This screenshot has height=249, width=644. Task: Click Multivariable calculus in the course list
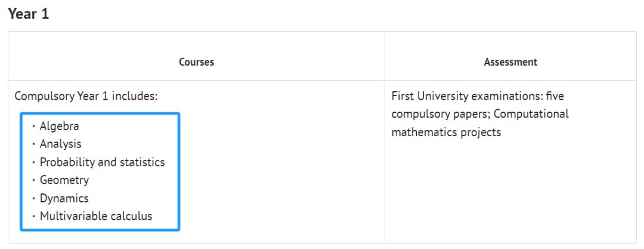[96, 216]
